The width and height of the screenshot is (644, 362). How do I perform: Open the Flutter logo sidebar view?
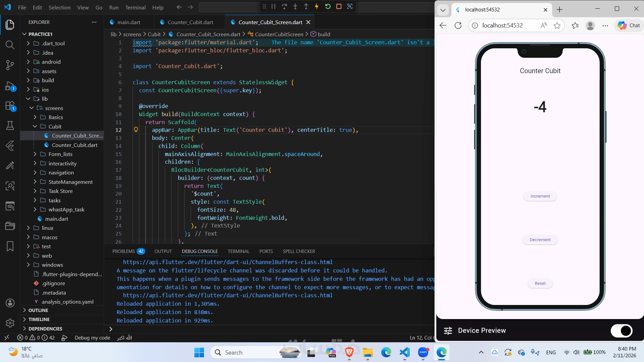coord(10,145)
